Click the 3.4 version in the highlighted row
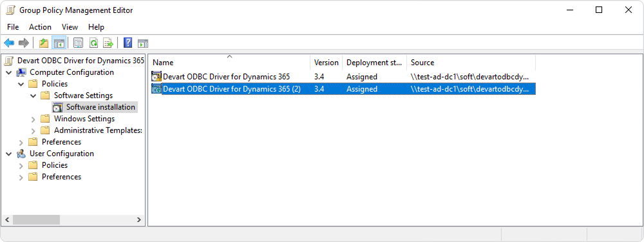 click(x=319, y=89)
